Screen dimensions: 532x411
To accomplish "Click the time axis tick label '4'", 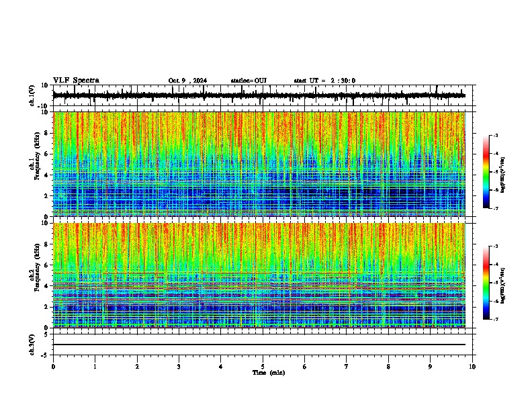I will coord(221,367).
